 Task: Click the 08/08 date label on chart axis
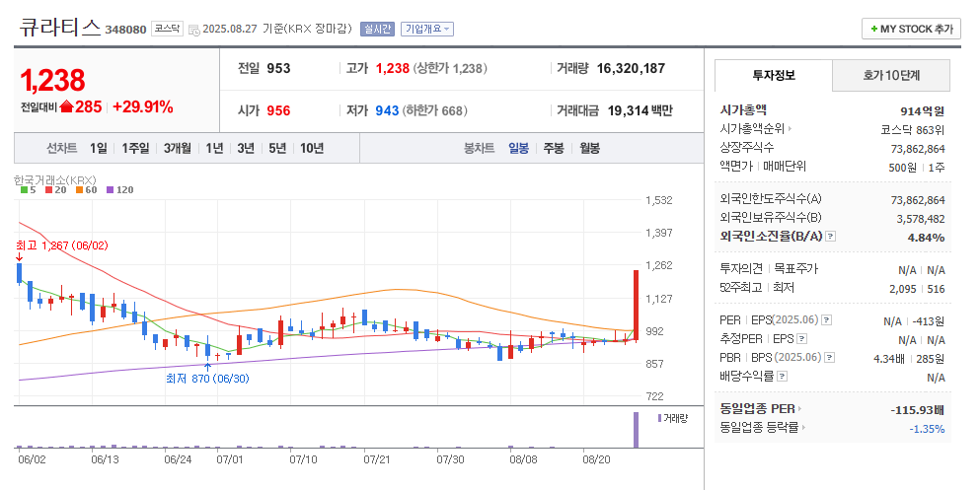[523, 459]
